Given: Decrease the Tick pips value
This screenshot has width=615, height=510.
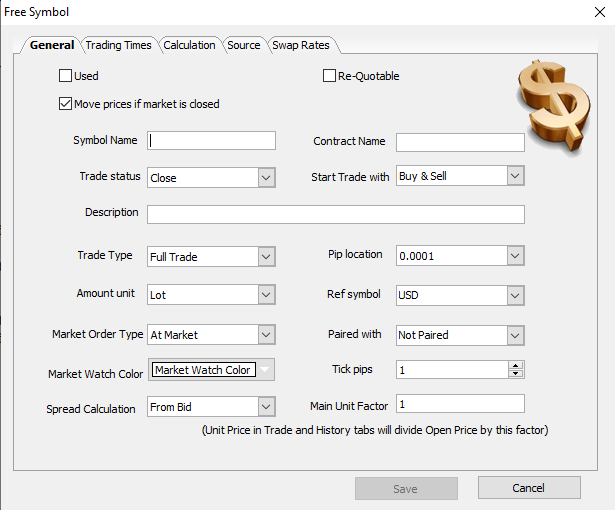Looking at the screenshot, I should [x=515, y=374].
